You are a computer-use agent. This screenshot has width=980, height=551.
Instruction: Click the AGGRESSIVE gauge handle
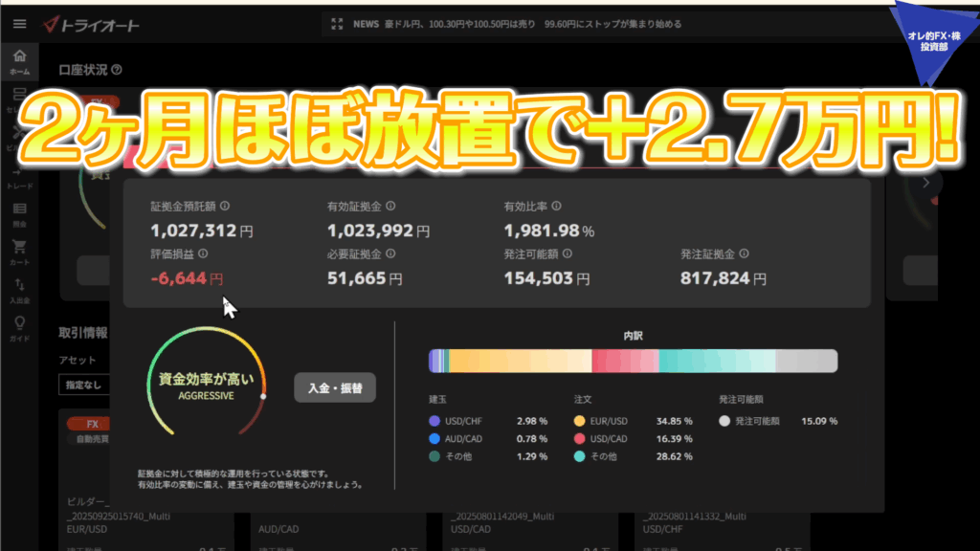click(263, 395)
